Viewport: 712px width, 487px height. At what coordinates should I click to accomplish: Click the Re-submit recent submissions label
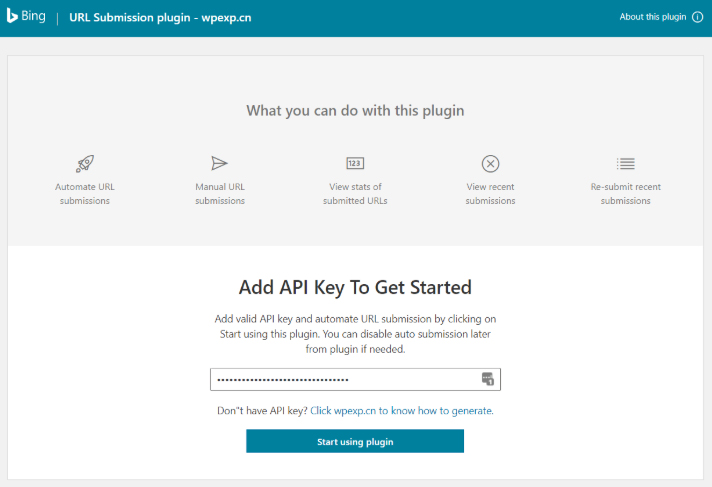coord(626,194)
